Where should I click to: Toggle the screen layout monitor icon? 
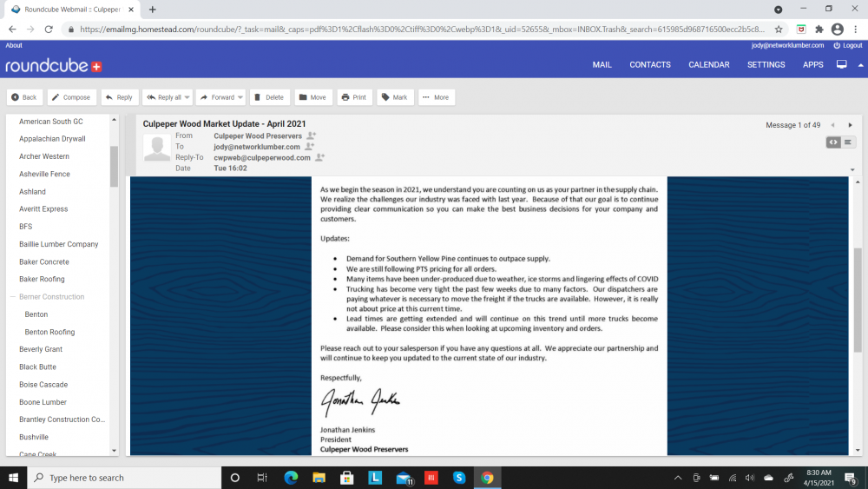point(841,65)
